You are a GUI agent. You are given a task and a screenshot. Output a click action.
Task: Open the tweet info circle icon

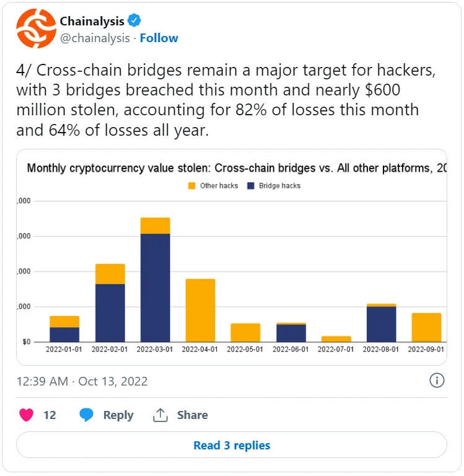[437, 381]
